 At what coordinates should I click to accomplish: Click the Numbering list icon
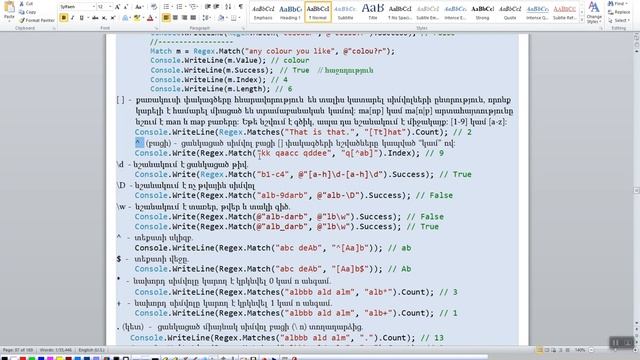pos(180,7)
